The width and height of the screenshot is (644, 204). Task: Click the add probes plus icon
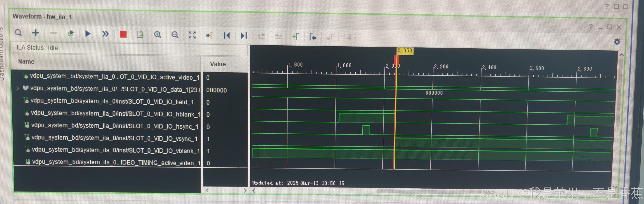[x=36, y=33]
